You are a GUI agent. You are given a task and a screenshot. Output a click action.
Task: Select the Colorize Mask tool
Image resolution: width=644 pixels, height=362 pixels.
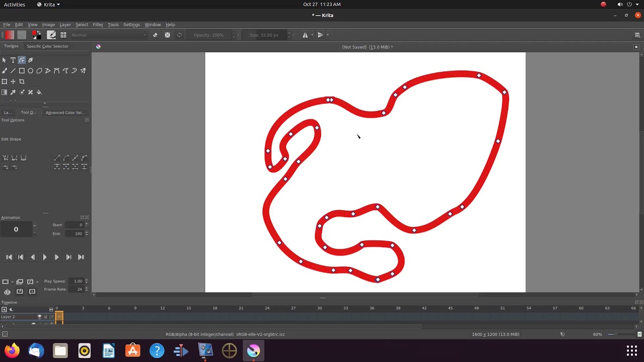[x=22, y=93]
